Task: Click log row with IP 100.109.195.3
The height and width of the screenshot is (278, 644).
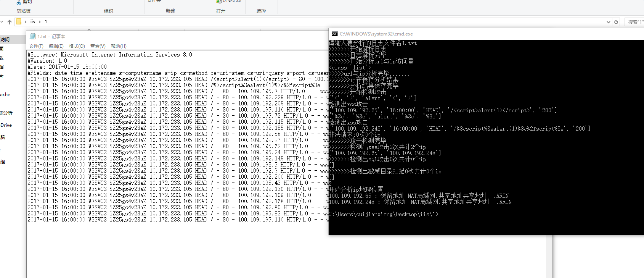Action: click(178, 91)
